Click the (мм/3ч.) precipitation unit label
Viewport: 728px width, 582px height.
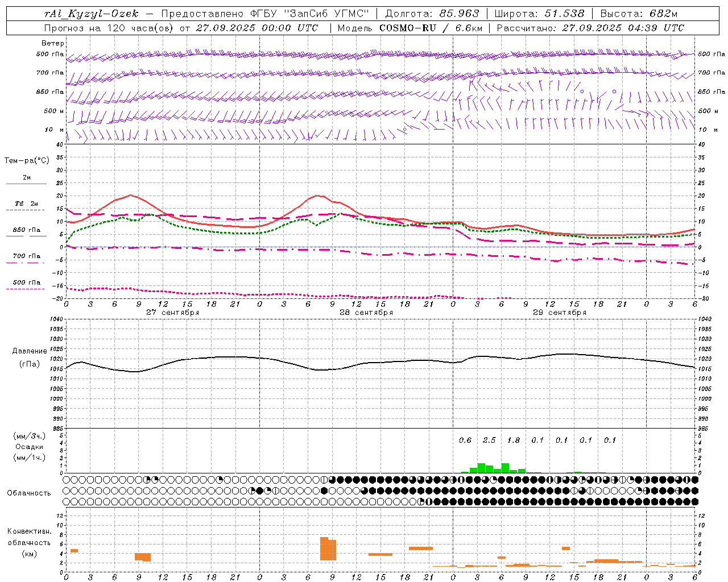(30, 436)
